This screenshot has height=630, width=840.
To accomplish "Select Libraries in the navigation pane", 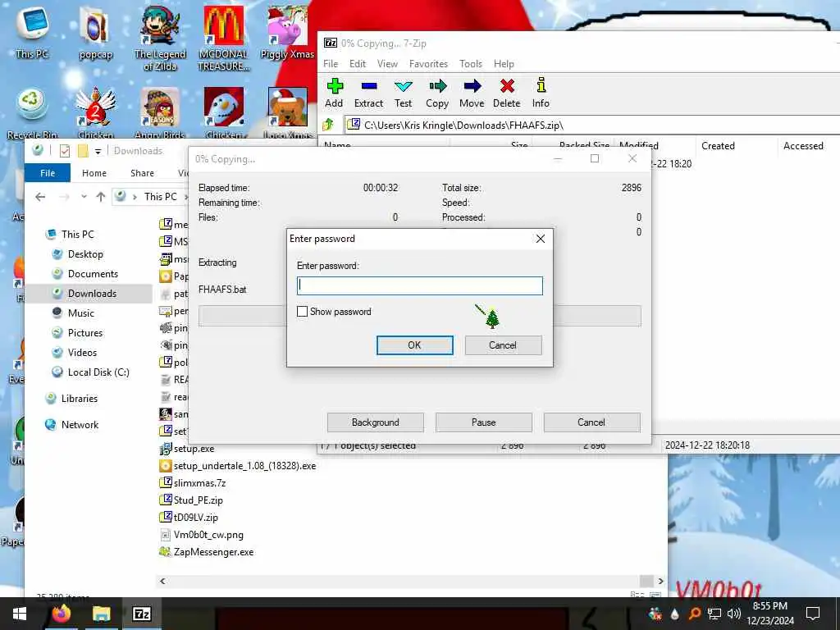I will pos(80,399).
